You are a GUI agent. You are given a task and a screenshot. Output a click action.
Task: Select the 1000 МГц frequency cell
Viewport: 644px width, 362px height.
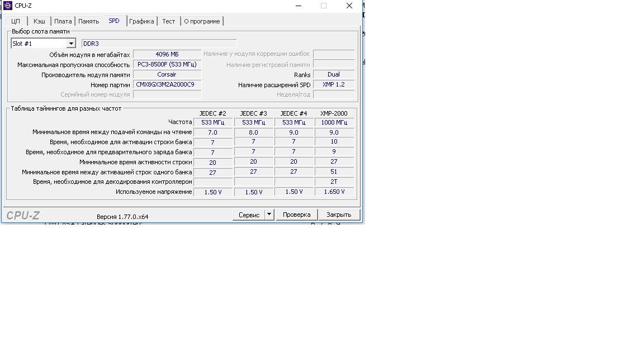[x=334, y=122]
